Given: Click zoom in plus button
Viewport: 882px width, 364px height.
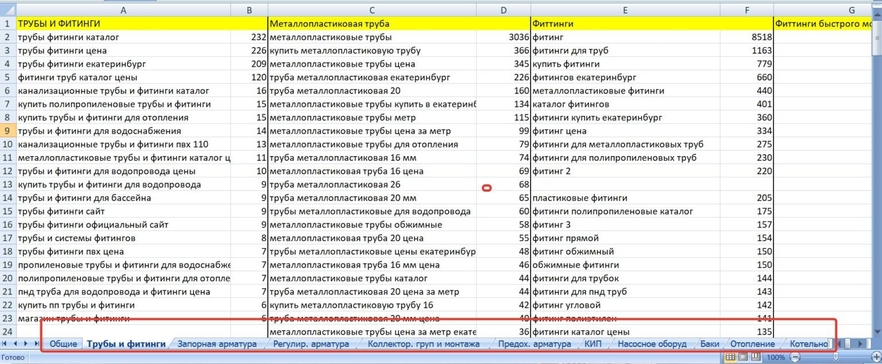Looking at the screenshot, I should coord(876,357).
